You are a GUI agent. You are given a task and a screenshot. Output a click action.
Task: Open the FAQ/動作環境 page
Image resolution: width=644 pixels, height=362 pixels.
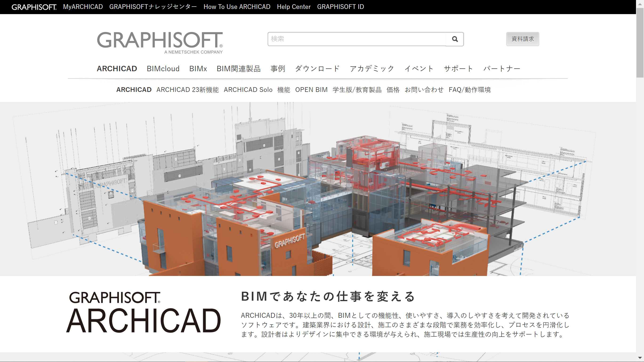(x=470, y=90)
